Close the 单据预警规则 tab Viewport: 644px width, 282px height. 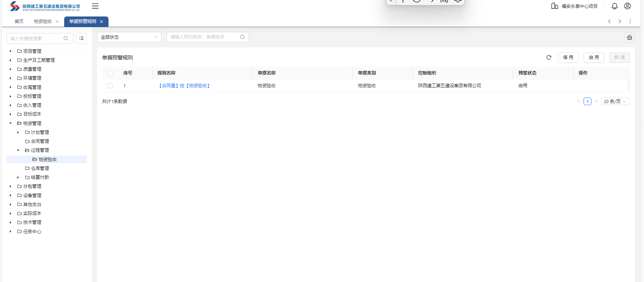click(x=102, y=22)
